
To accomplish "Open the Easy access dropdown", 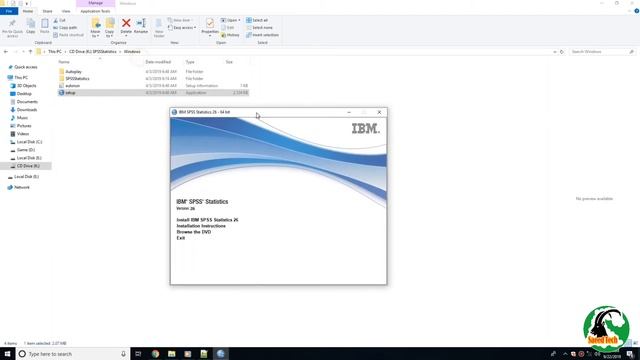I will pos(182,27).
